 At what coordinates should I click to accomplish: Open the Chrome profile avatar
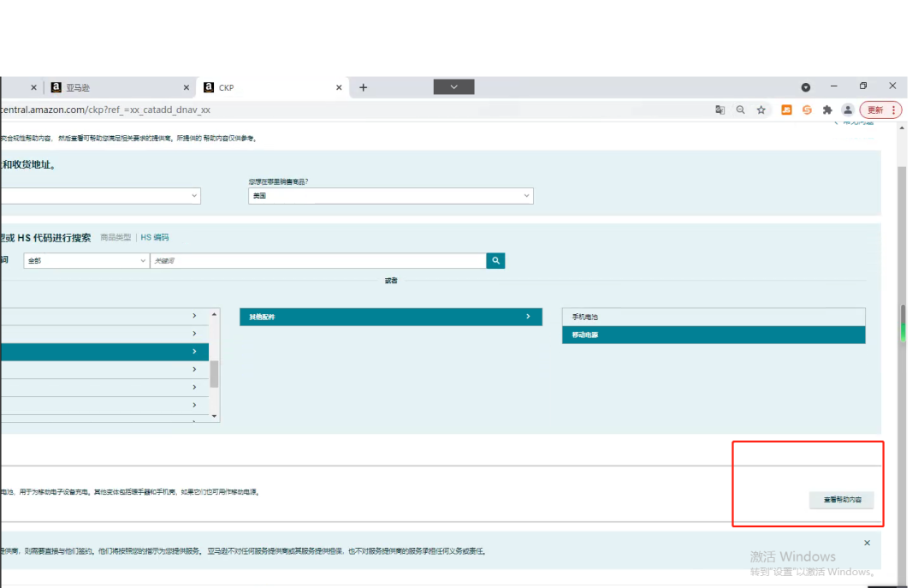pos(847,110)
